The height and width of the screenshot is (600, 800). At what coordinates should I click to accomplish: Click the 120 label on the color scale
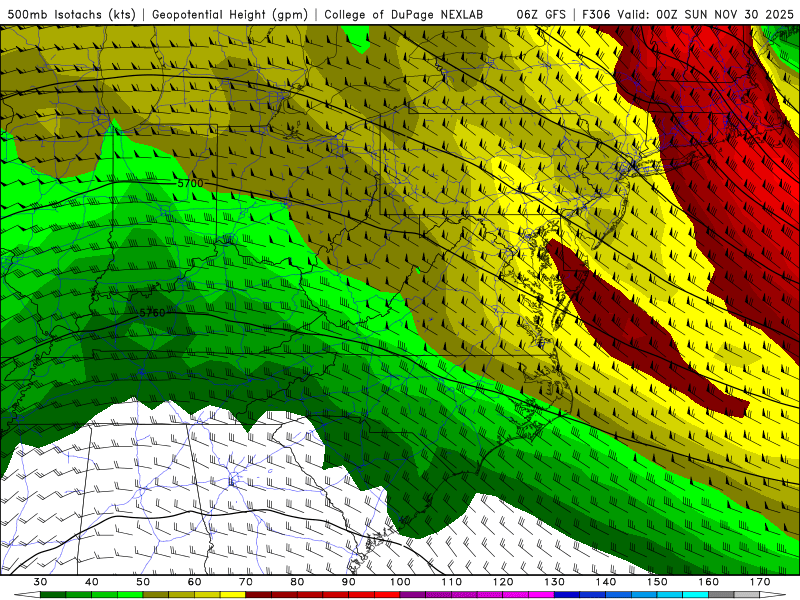coord(503,582)
